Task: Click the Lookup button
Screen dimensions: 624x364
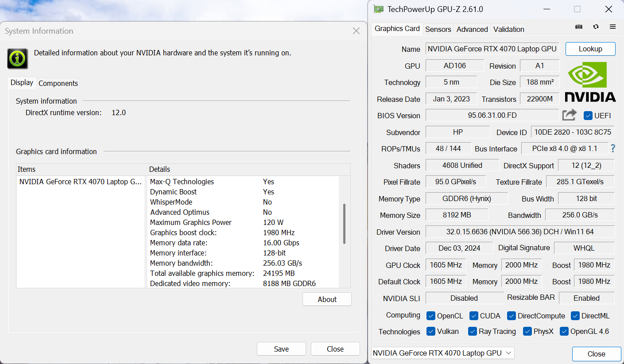Action: pyautogui.click(x=590, y=49)
